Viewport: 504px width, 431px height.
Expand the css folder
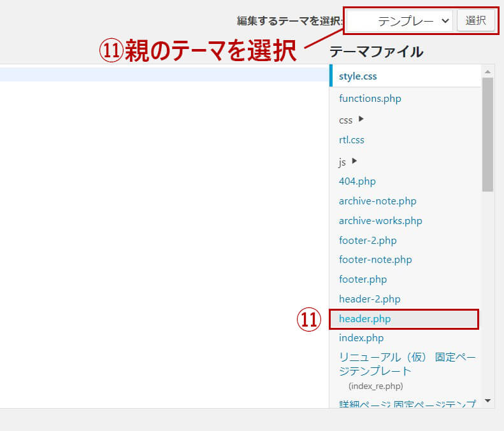coord(351,120)
